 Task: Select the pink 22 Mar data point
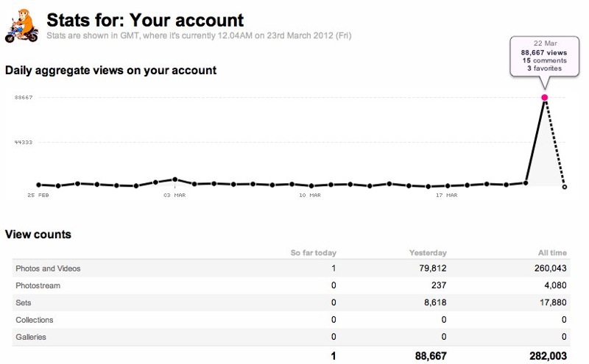coord(545,98)
